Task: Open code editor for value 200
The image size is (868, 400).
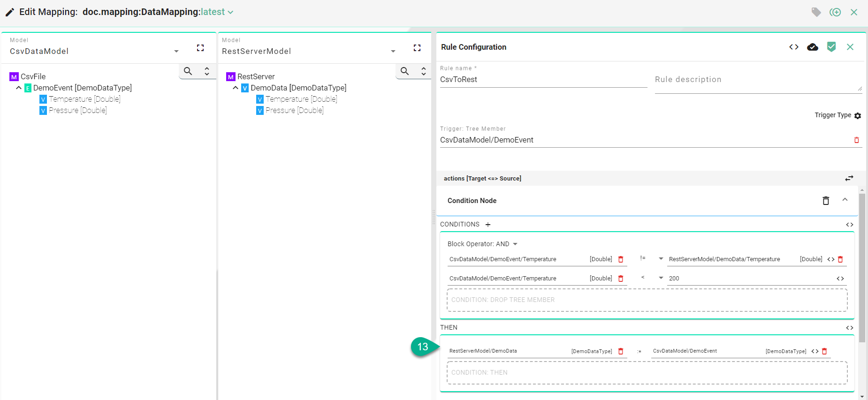Action: tap(840, 279)
